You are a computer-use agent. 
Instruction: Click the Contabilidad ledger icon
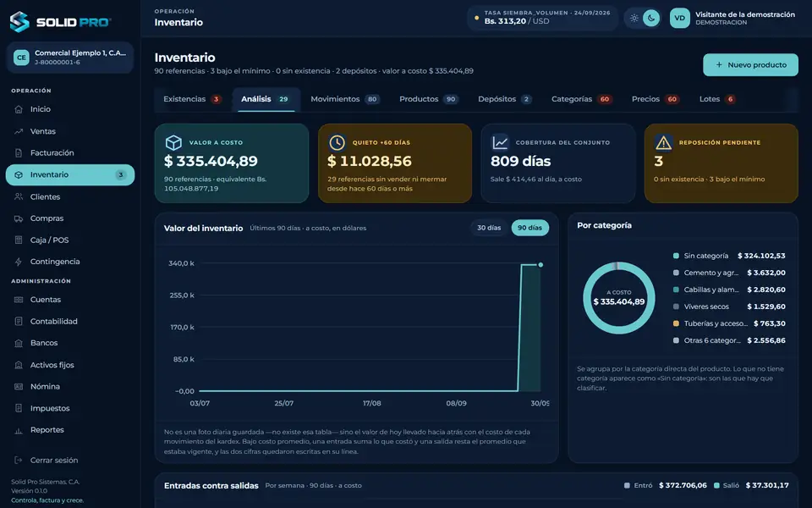pyautogui.click(x=19, y=322)
